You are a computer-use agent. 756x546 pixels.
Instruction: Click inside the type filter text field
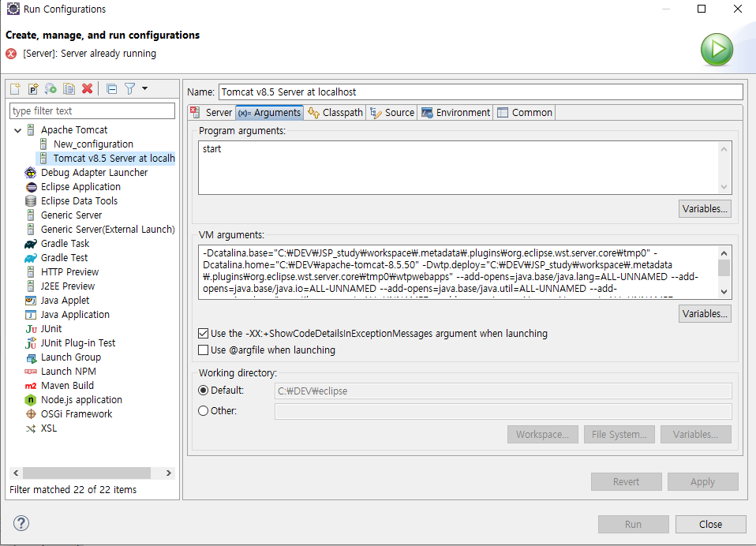tap(92, 110)
